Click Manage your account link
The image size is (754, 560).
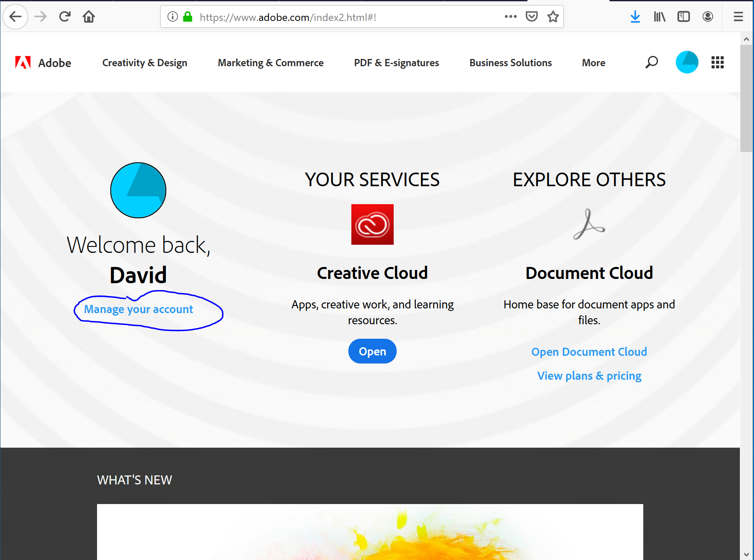tap(138, 309)
